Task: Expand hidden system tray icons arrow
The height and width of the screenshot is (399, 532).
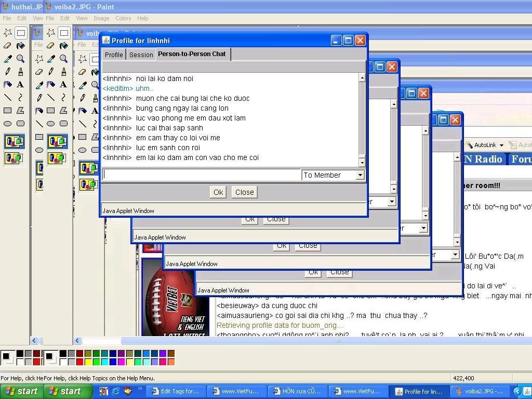Action: [517, 391]
